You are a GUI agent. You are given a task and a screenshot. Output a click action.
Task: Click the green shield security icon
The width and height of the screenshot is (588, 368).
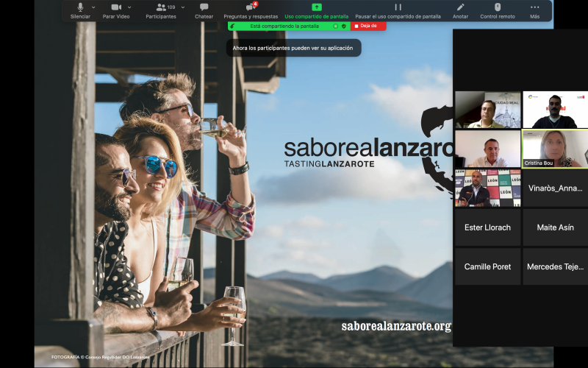[343, 26]
